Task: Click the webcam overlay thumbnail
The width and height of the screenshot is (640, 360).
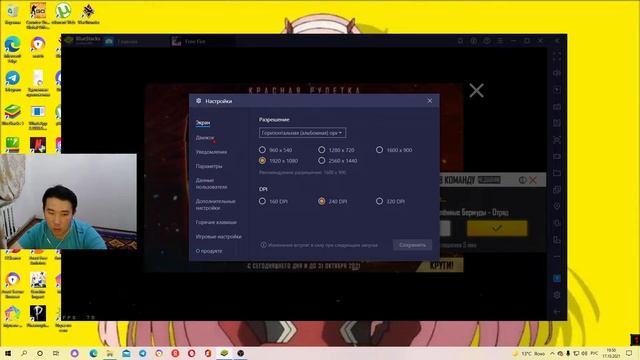Action: (68, 201)
